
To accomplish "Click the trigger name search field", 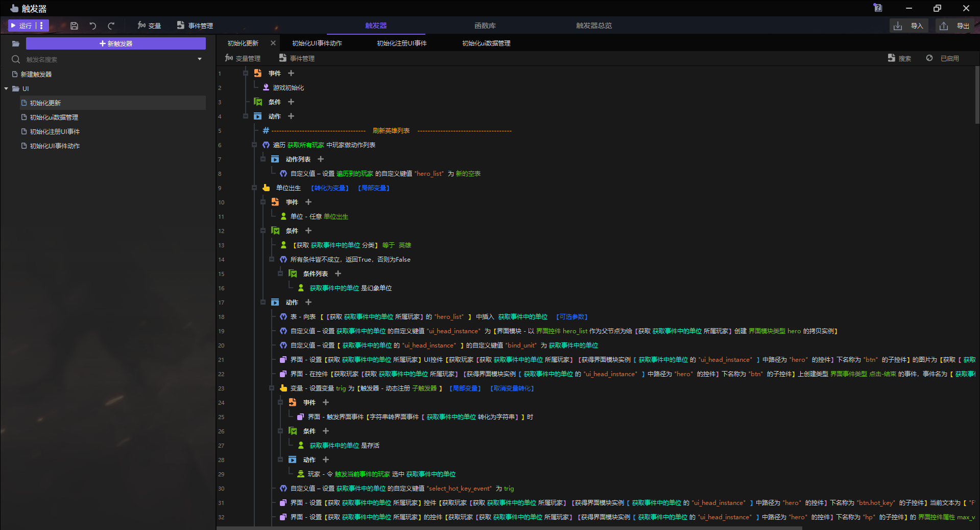I will [107, 59].
